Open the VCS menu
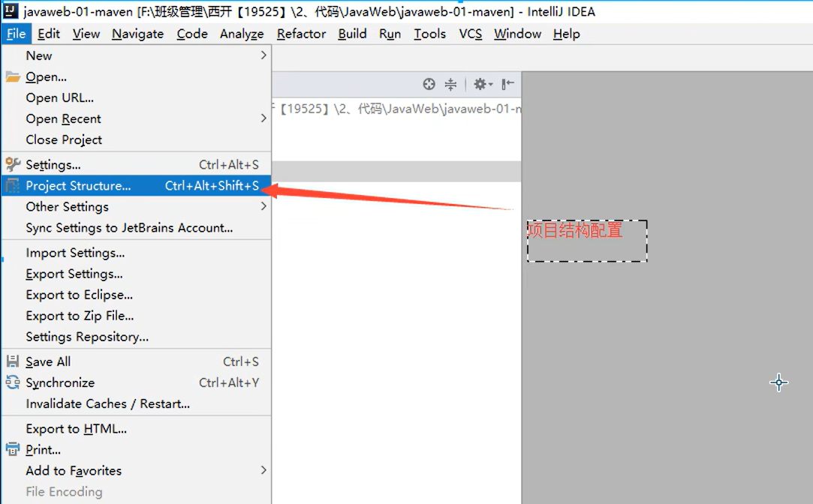 coord(470,34)
